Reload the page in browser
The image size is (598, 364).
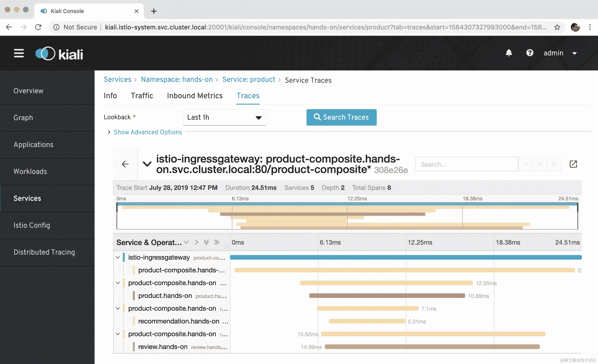[x=38, y=27]
